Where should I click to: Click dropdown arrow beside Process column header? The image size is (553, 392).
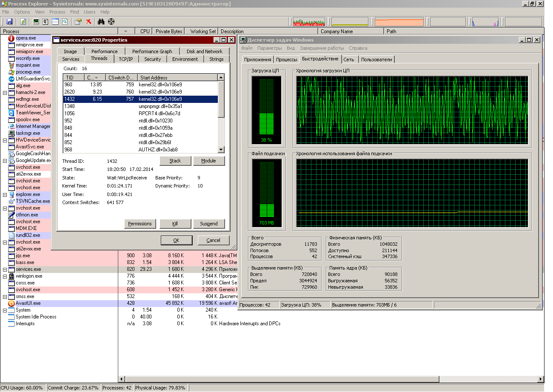coord(125,31)
